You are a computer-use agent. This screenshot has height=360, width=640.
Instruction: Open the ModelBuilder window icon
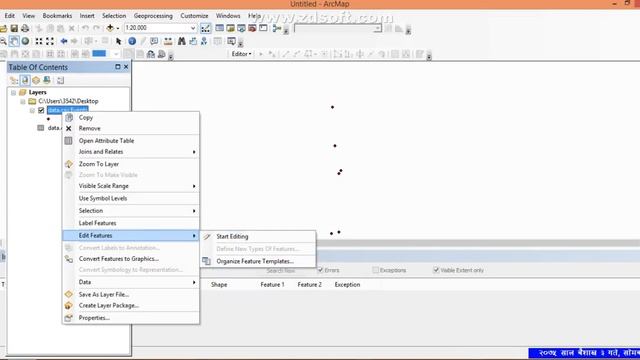coord(278,28)
